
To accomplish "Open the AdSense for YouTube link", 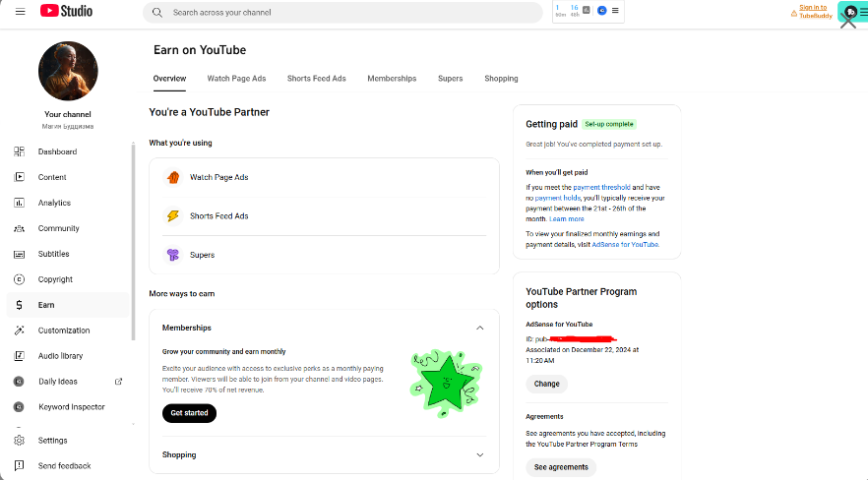I will coord(625,244).
